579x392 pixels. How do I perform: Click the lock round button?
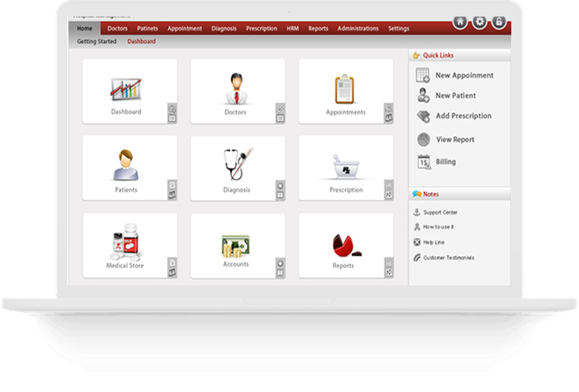(x=499, y=22)
